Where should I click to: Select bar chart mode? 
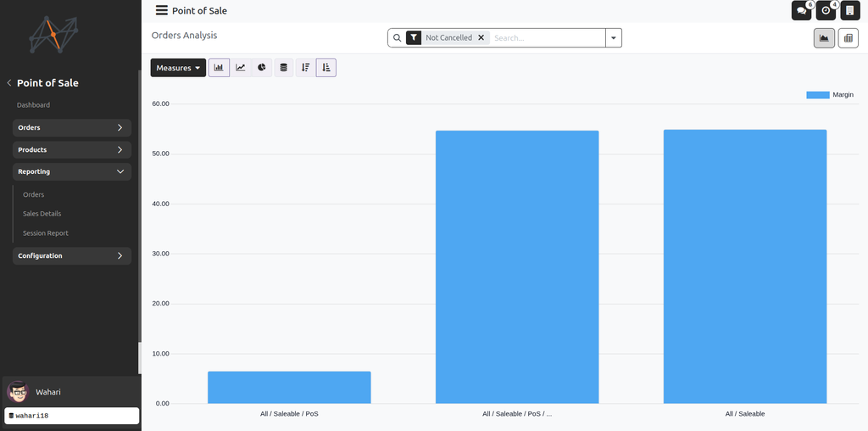tap(219, 68)
